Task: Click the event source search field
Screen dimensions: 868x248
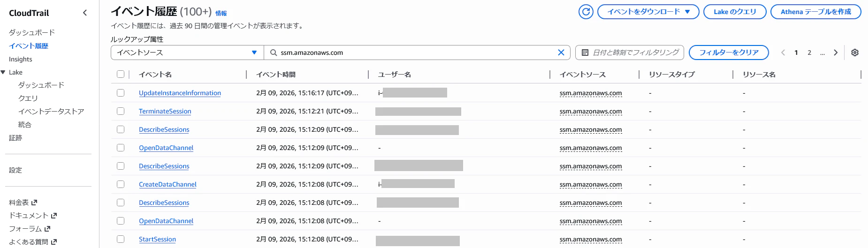Action: 417,53
